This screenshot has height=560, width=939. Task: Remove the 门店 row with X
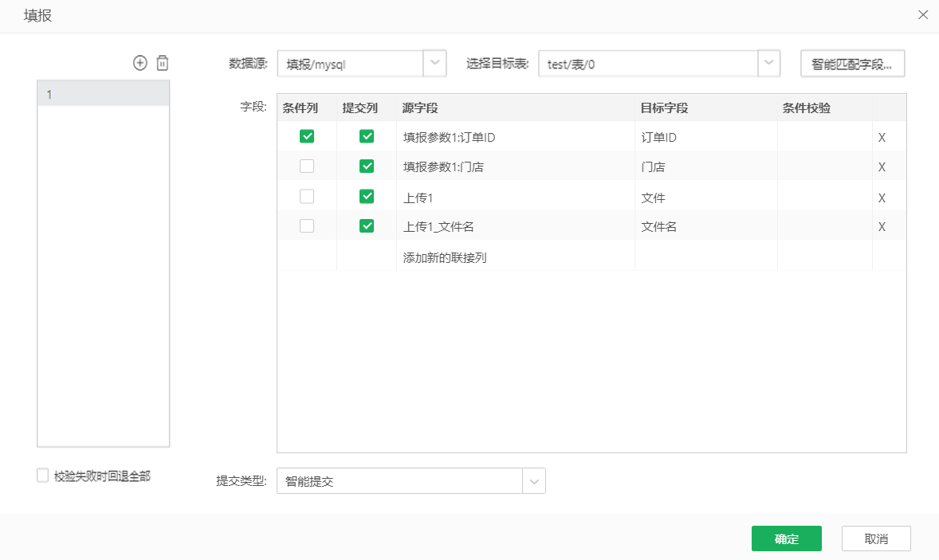coord(882,166)
